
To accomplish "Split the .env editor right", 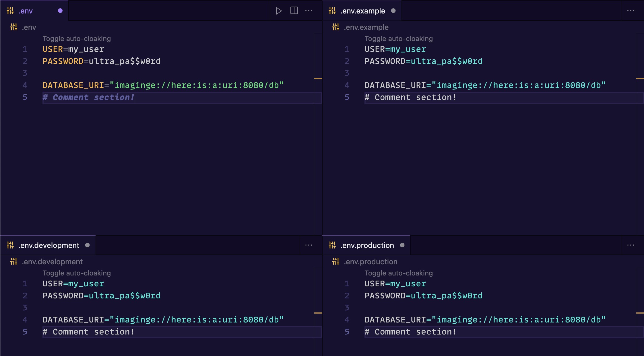I will [294, 11].
